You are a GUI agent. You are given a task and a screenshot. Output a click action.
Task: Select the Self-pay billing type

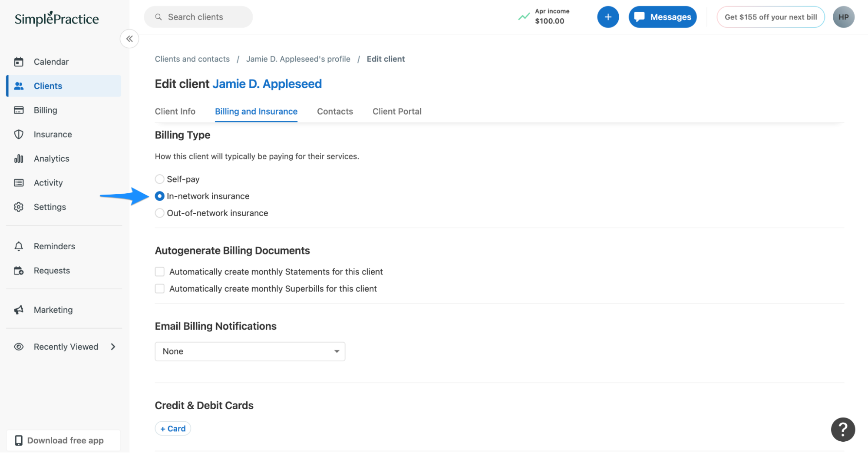tap(160, 179)
